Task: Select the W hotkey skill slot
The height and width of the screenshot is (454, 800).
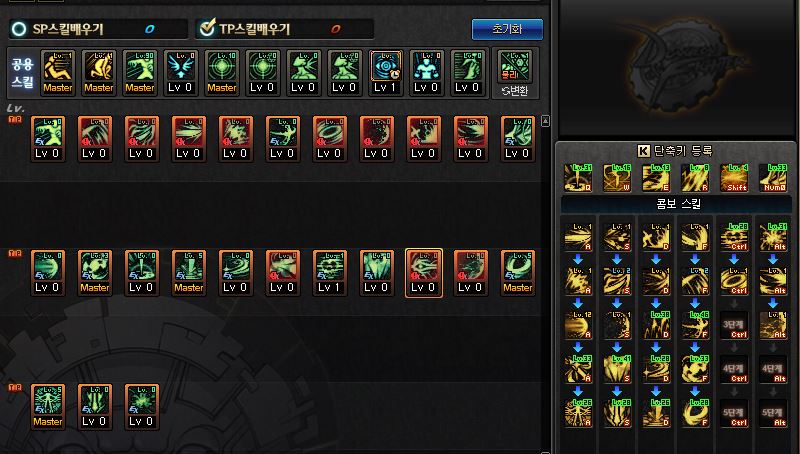Action: (617, 178)
